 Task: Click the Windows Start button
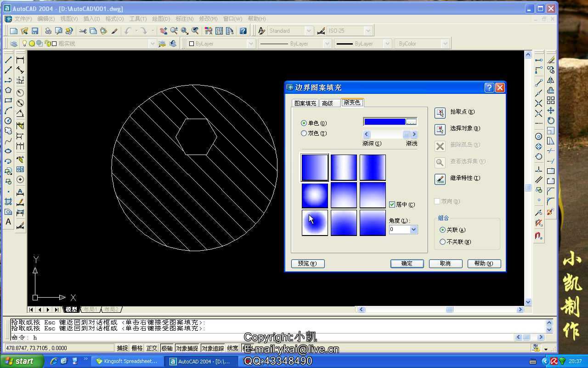pos(22,361)
